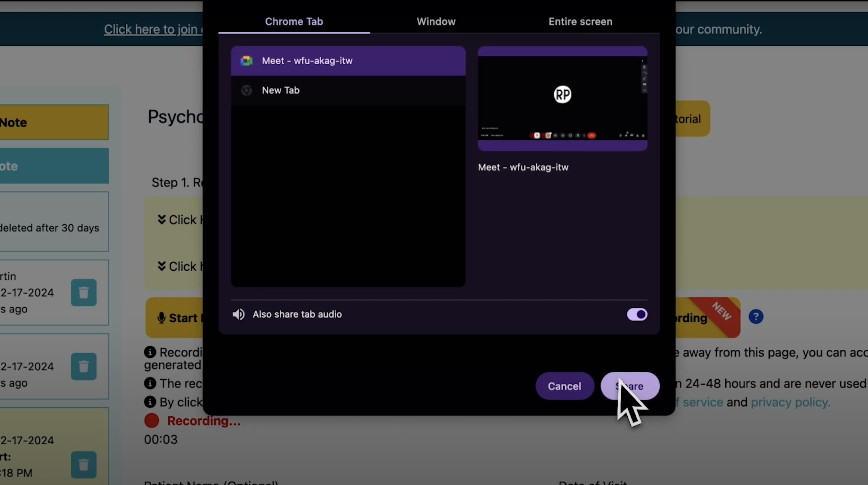
Task: Expand the second Click double-chevron section
Action: (x=162, y=266)
